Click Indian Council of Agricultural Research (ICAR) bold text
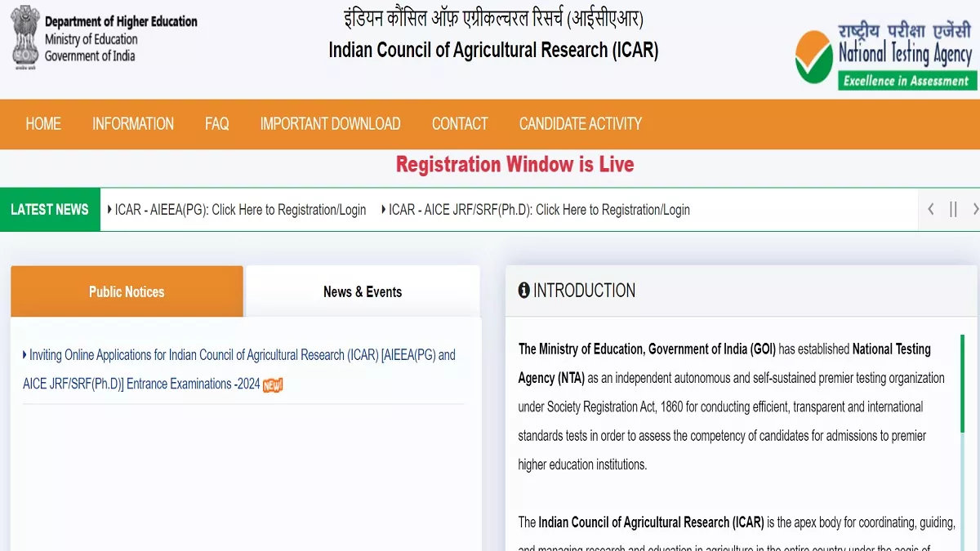This screenshot has width=980, height=551. pyautogui.click(x=651, y=522)
